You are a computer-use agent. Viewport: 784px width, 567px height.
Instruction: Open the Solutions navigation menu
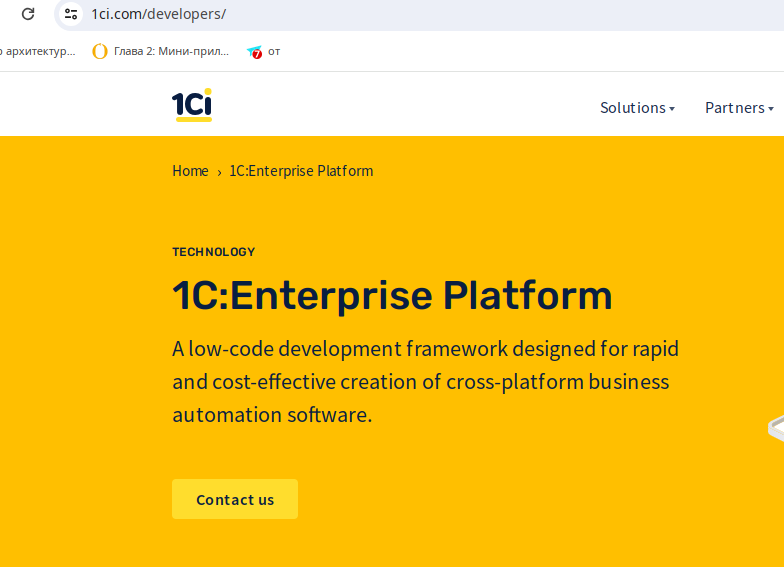[632, 108]
